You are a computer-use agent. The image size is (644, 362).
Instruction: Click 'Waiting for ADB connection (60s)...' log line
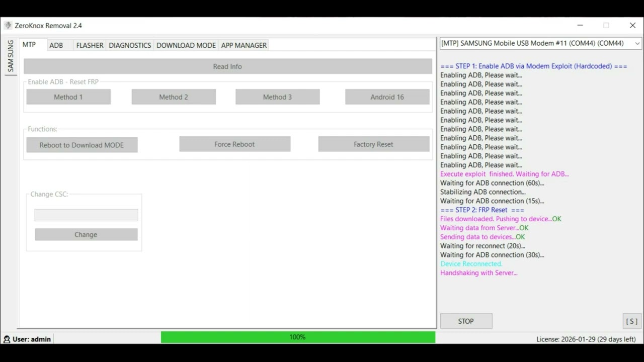(x=492, y=183)
